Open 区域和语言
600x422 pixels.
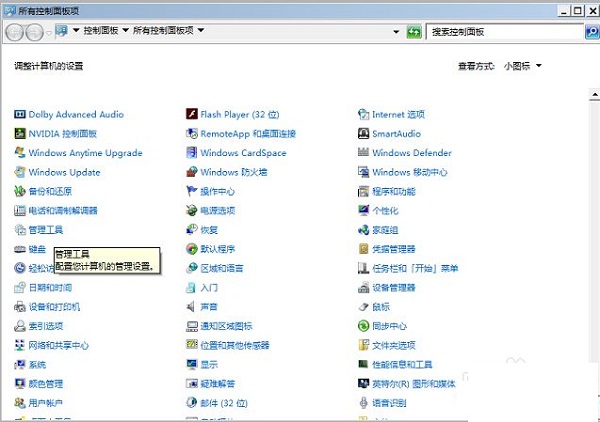[x=222, y=268]
